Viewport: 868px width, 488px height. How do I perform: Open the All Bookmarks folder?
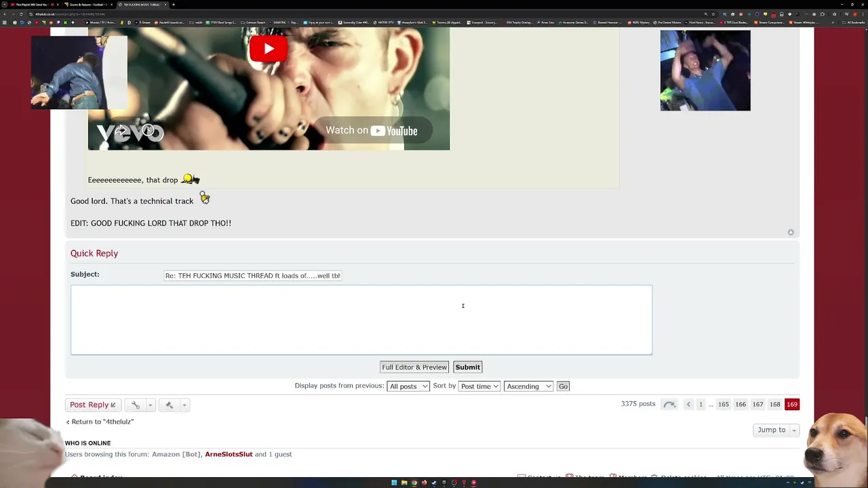coord(852,22)
